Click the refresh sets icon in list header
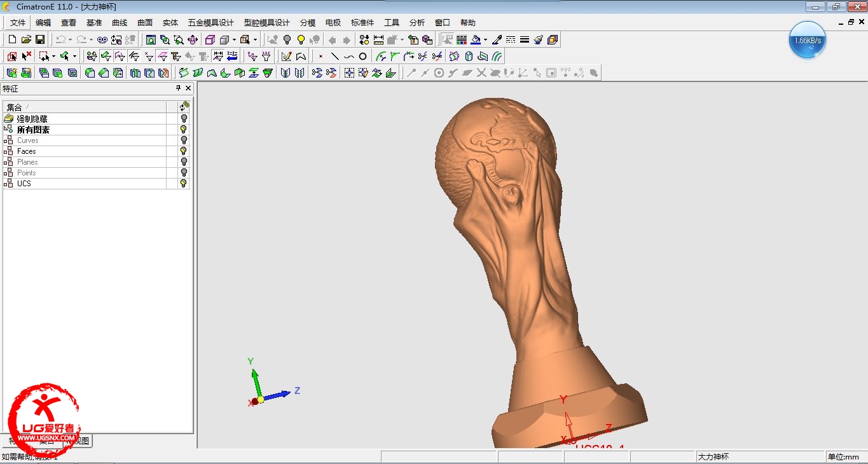Viewport: 868px width, 464px height. point(184,106)
